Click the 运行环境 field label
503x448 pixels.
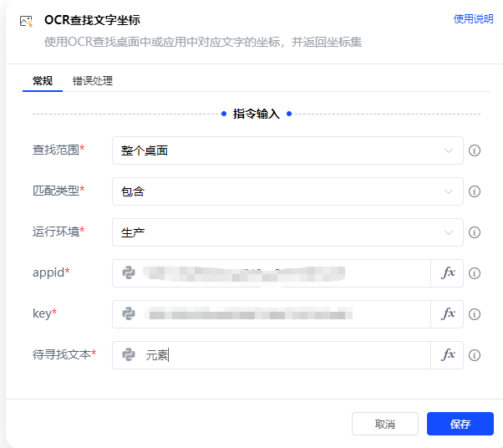58,232
